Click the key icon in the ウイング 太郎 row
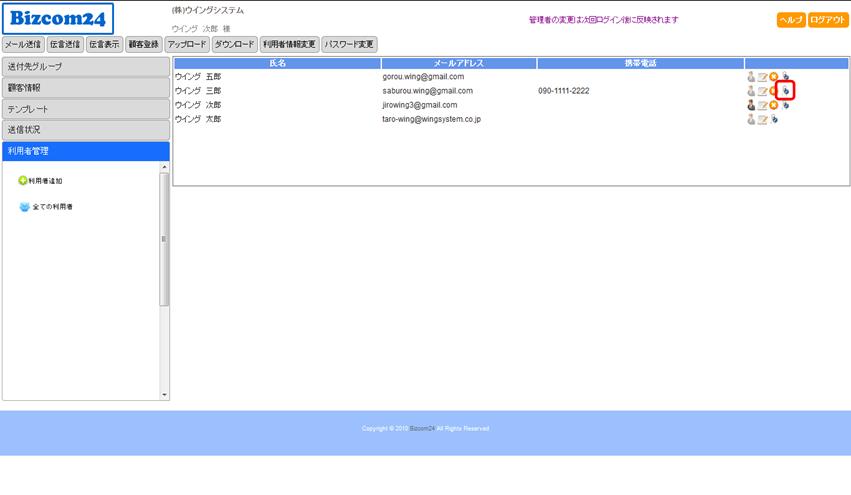 point(774,119)
